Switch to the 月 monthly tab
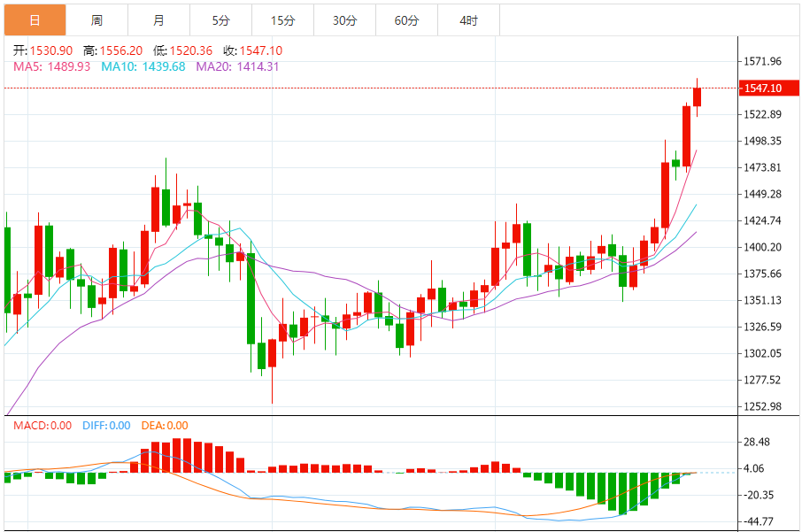 pyautogui.click(x=158, y=20)
